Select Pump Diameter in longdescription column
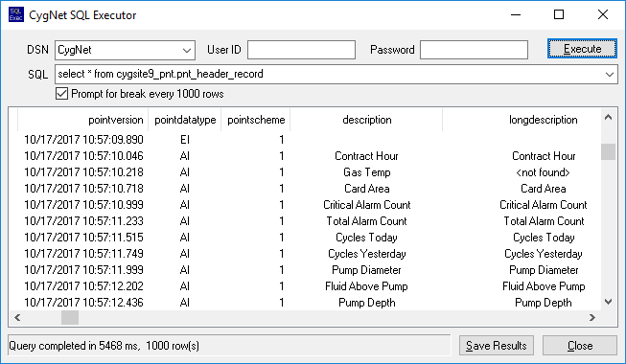Viewport: 626px width, 364px height. tap(544, 270)
